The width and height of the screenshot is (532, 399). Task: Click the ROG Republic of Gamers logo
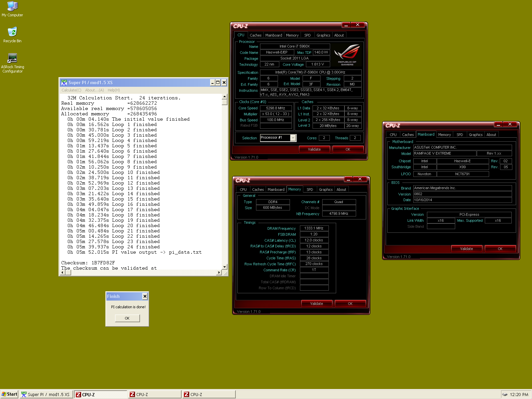[347, 55]
